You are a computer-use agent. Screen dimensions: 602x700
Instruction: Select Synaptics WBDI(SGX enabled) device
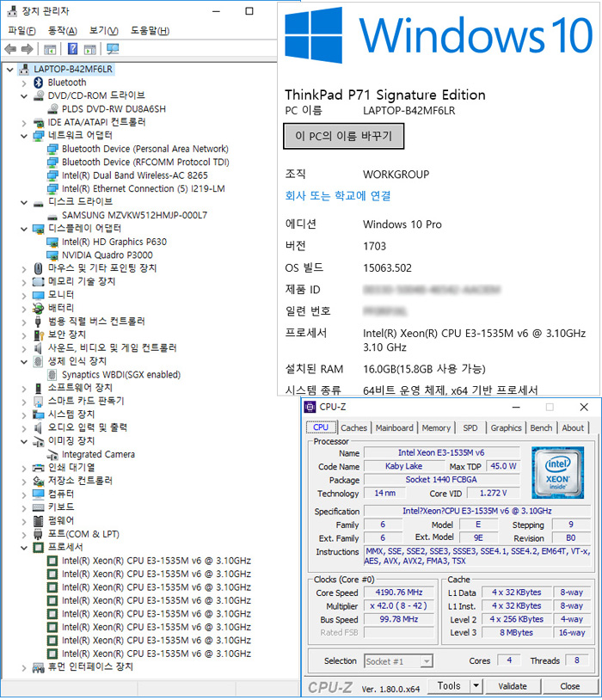(121, 375)
